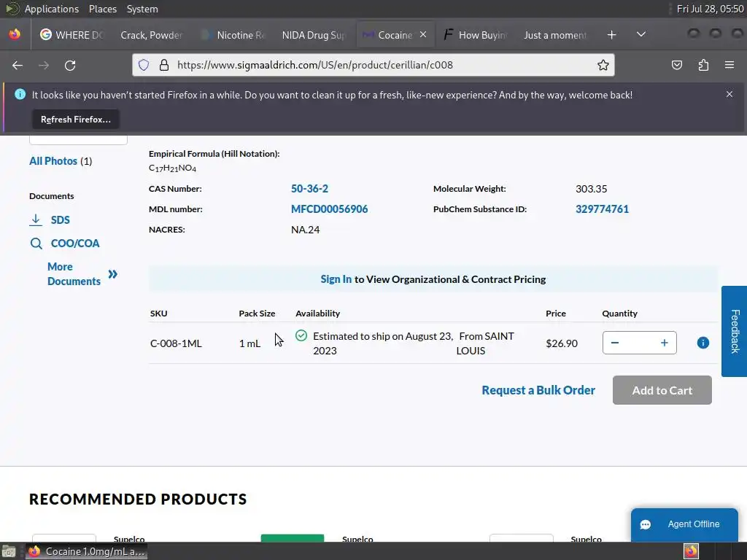The width and height of the screenshot is (747, 560).
Task: Open the Pocket save icon
Action: coord(676,65)
